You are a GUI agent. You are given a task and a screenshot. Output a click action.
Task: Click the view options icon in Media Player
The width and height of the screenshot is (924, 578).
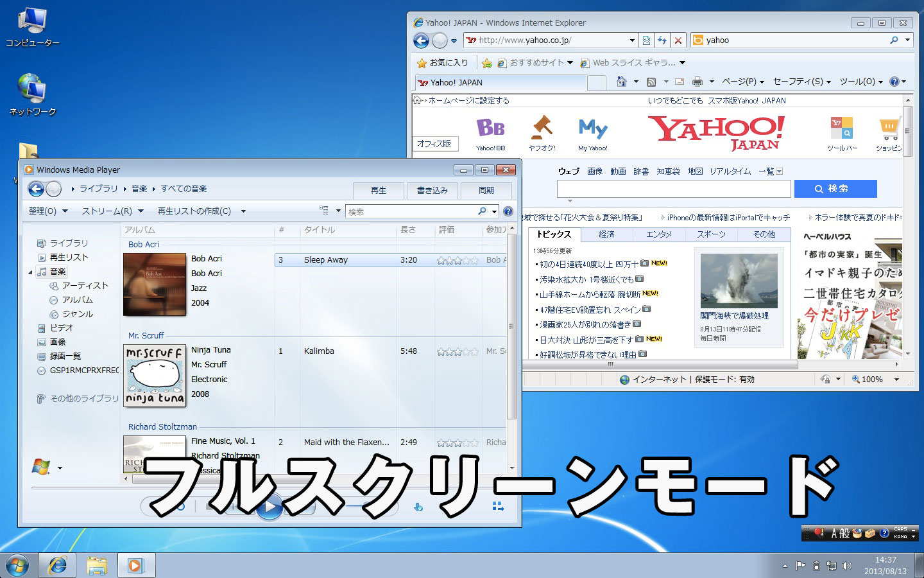[324, 210]
